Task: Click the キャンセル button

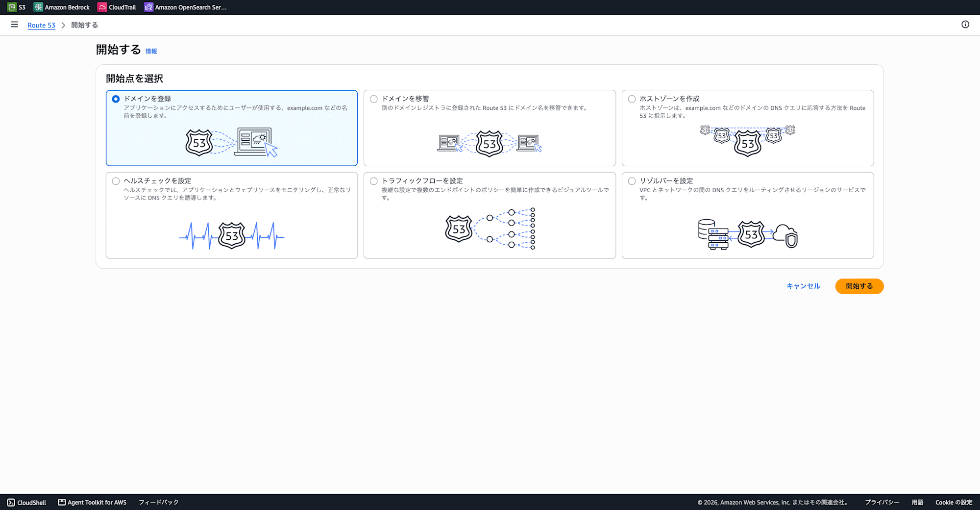Action: click(803, 286)
